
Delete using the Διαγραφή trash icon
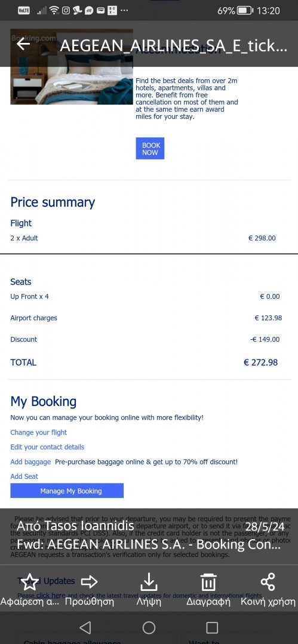(x=208, y=582)
